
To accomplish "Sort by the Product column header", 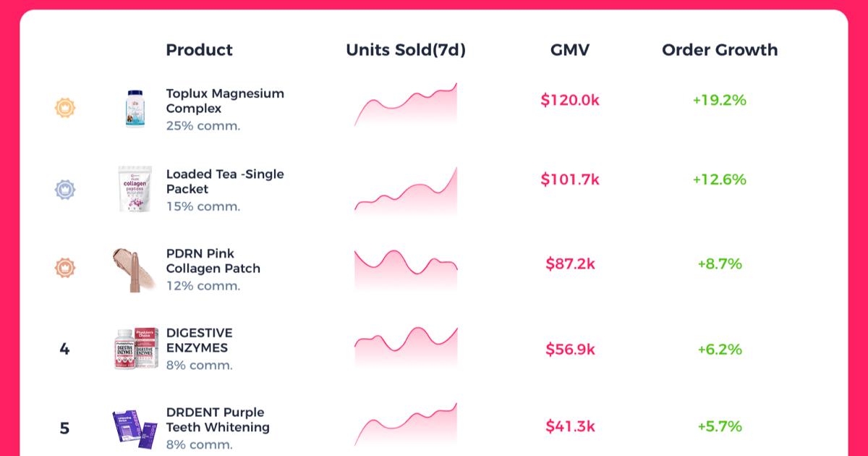I will pyautogui.click(x=200, y=50).
